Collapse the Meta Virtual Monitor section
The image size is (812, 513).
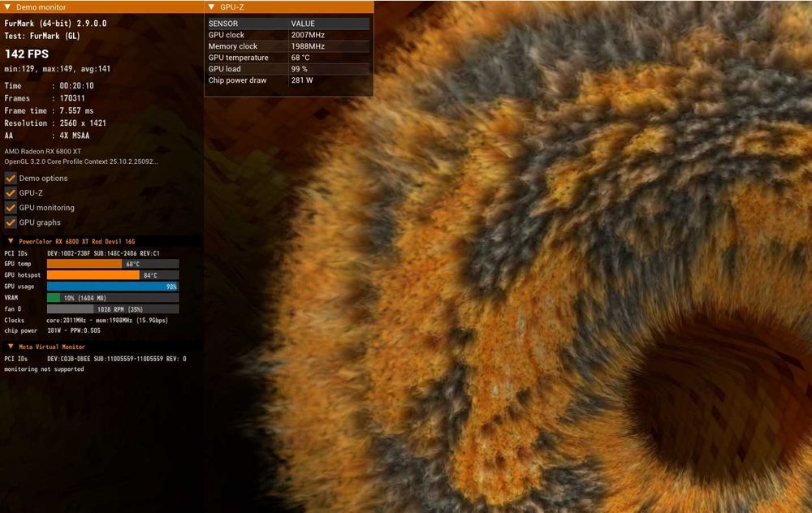pyautogui.click(x=11, y=347)
